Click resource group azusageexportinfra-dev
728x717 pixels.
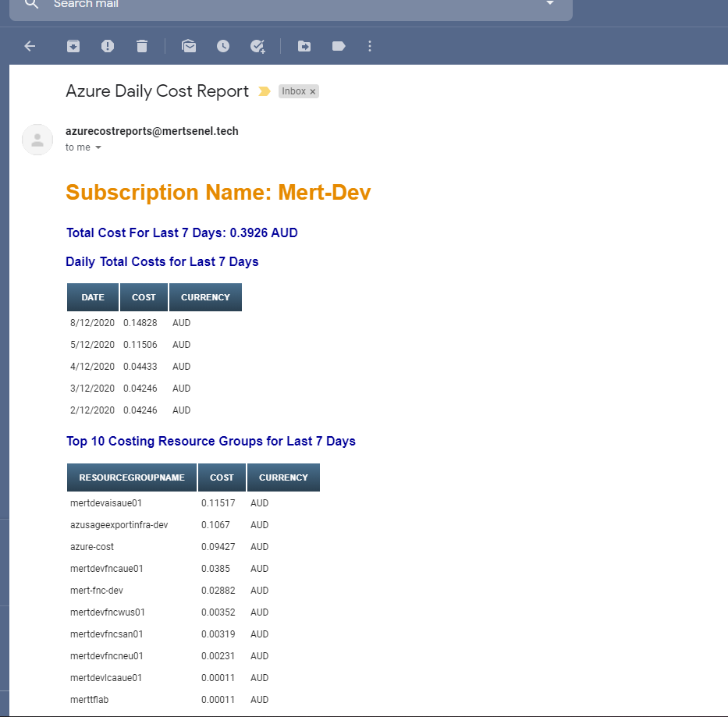[119, 525]
